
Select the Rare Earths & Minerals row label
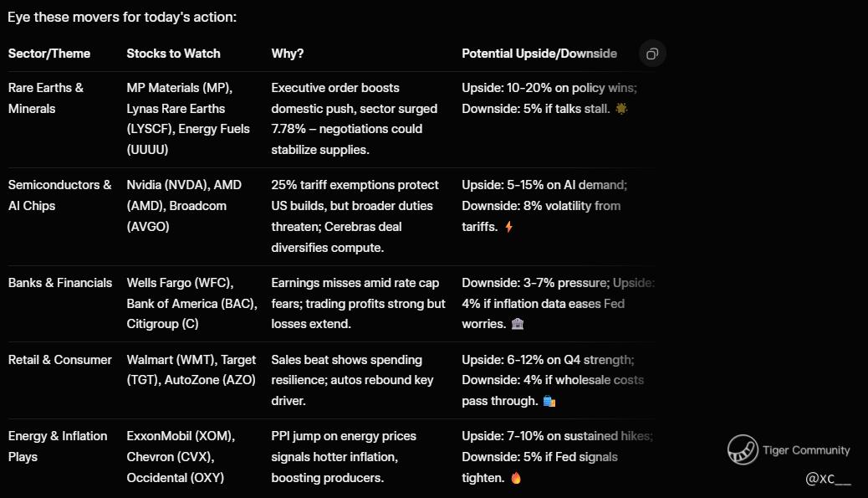coord(46,98)
